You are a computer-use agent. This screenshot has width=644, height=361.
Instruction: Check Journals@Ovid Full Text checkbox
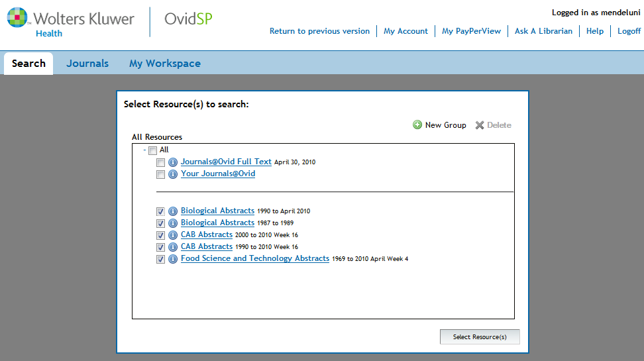pyautogui.click(x=160, y=163)
